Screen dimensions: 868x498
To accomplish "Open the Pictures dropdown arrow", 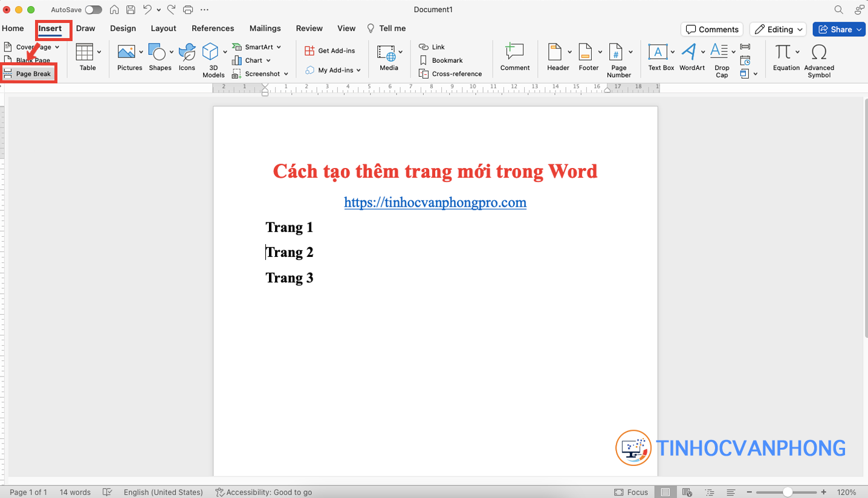I will click(141, 52).
